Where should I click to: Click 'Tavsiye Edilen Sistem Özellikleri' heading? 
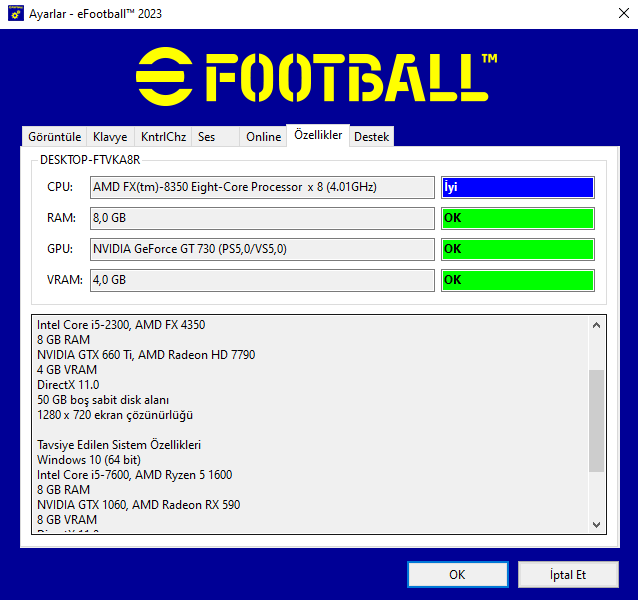(x=119, y=445)
